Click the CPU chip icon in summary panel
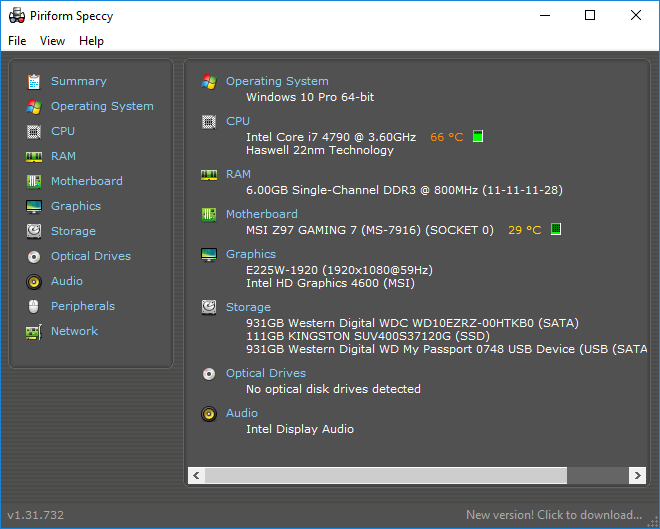The width and height of the screenshot is (660, 529). (209, 122)
